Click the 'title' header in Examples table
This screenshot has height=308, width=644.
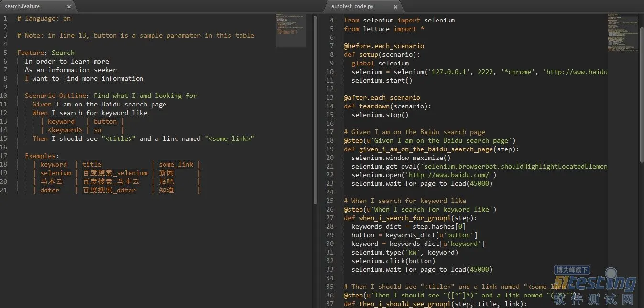pos(92,164)
